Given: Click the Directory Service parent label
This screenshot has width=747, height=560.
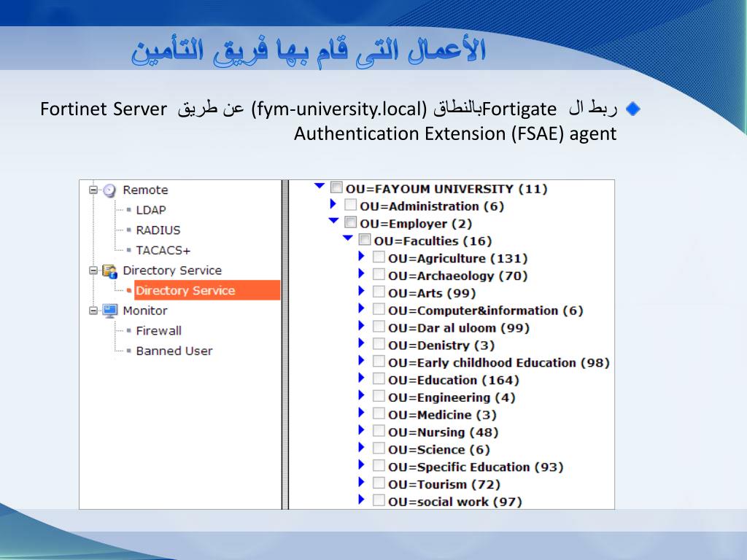Looking at the screenshot, I should coord(172,270).
